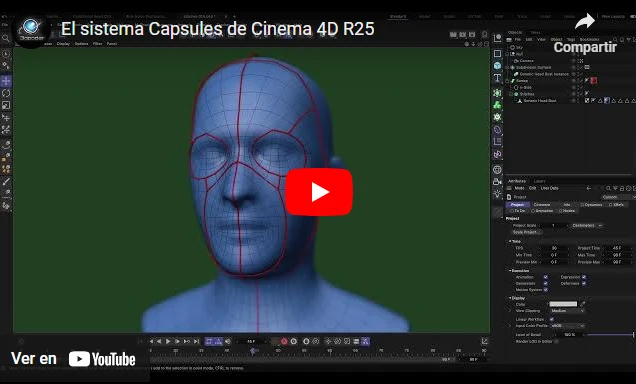Click the Display Color swatch

coord(563,304)
